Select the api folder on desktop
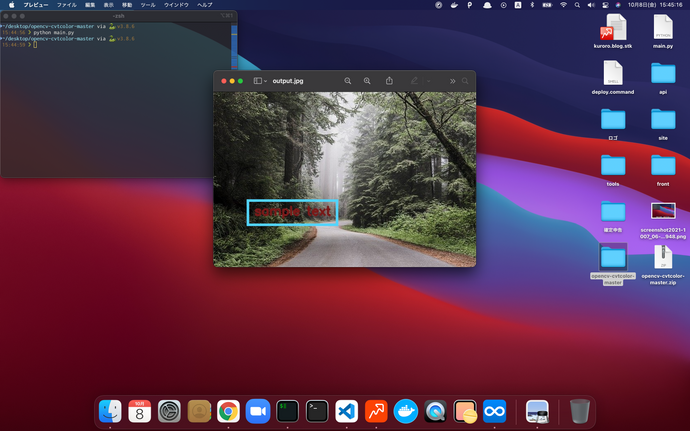The image size is (690, 431). pos(663,77)
